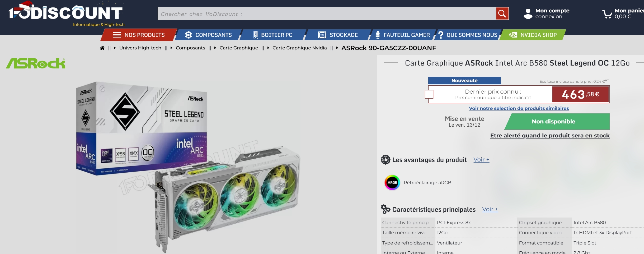Click the Rétroéclairage aRGB label
The image size is (644, 254).
427,183
